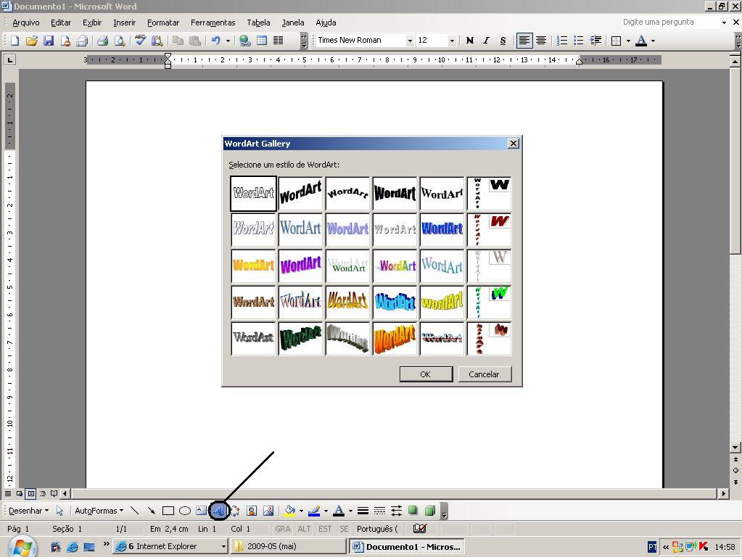Select Objects with the pointer tool

click(x=59, y=511)
